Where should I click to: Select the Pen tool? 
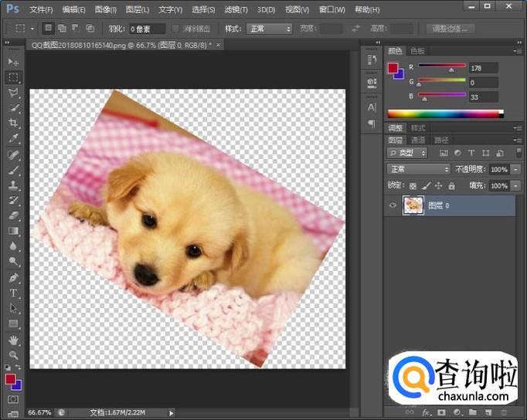click(x=14, y=278)
